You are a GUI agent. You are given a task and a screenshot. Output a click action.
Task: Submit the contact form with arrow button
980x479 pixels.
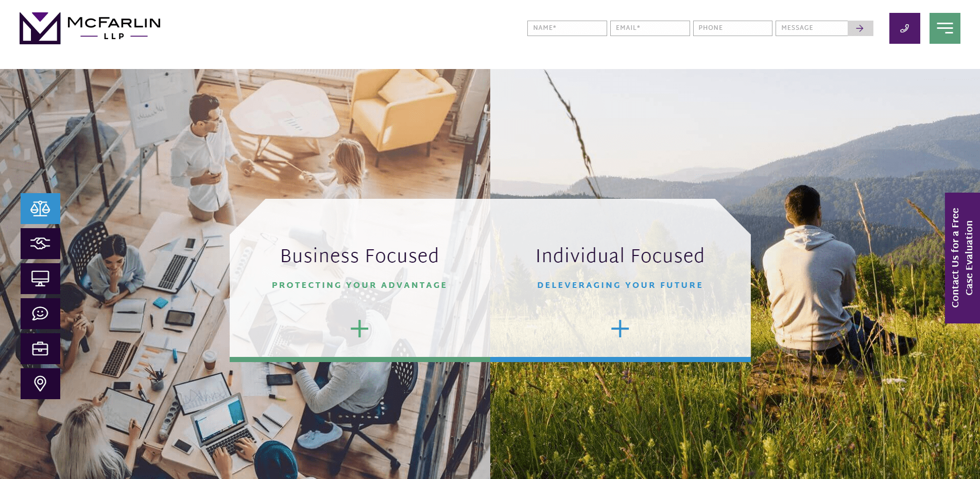(860, 28)
